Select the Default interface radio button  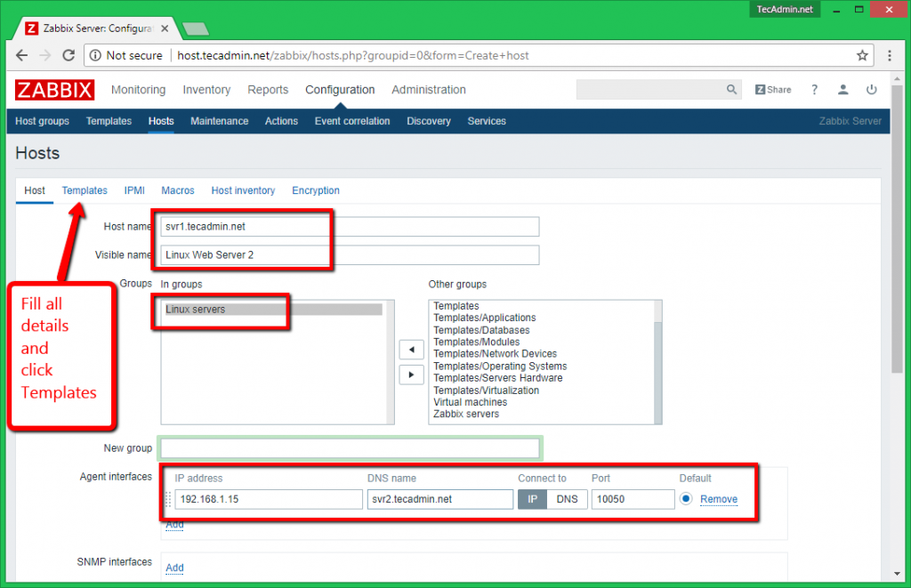click(686, 499)
